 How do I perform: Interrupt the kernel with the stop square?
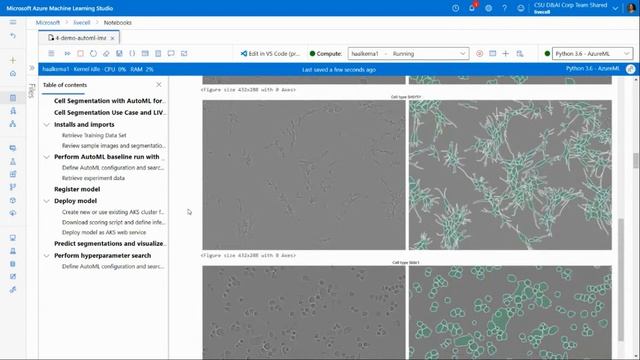pos(80,53)
